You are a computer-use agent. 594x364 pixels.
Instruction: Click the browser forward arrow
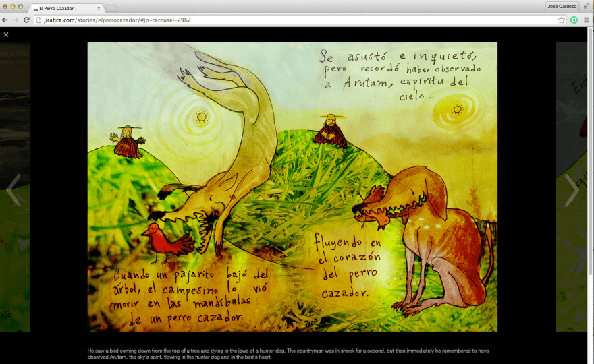(x=16, y=20)
